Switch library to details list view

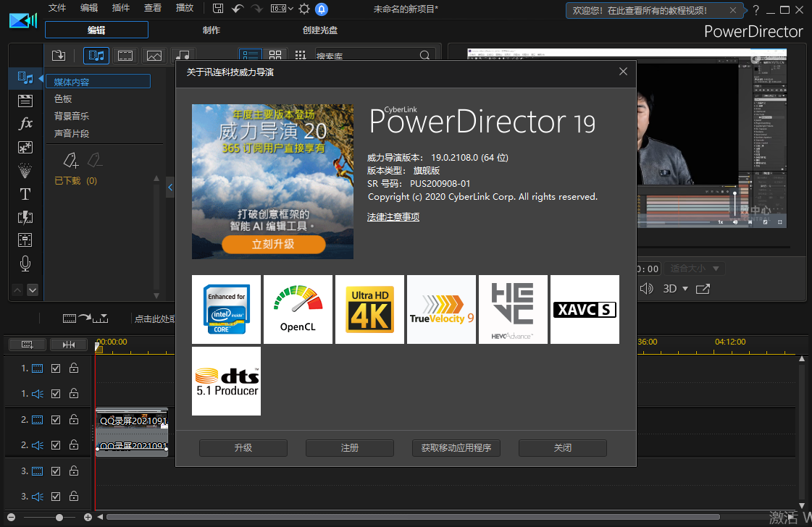[251, 56]
